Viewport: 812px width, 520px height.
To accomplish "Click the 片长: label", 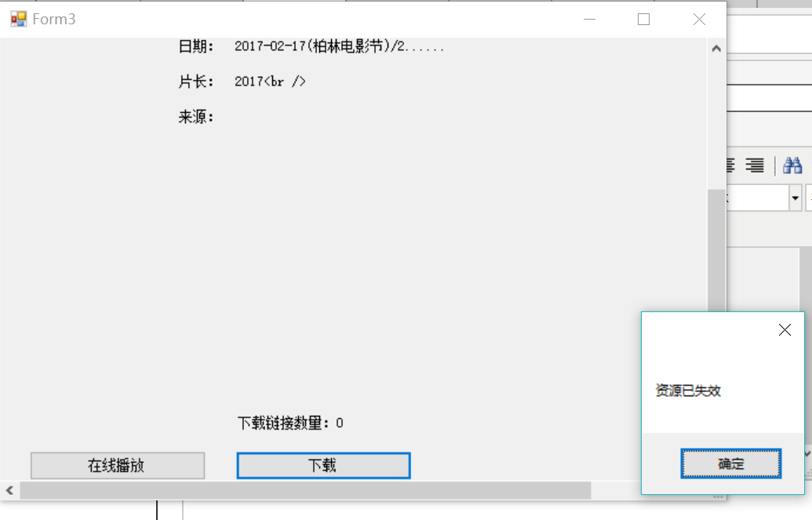I will [x=196, y=82].
